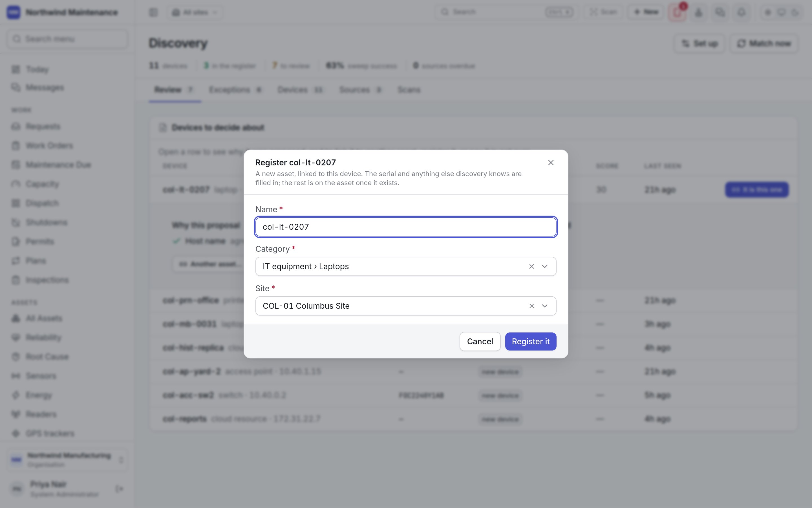Open Today in the sidebar
This screenshot has height=508, width=812.
(67, 69)
